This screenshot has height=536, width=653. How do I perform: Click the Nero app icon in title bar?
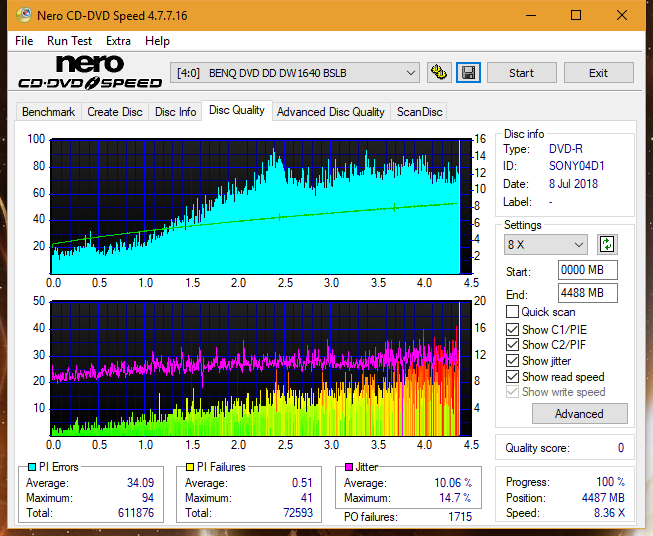[23, 15]
